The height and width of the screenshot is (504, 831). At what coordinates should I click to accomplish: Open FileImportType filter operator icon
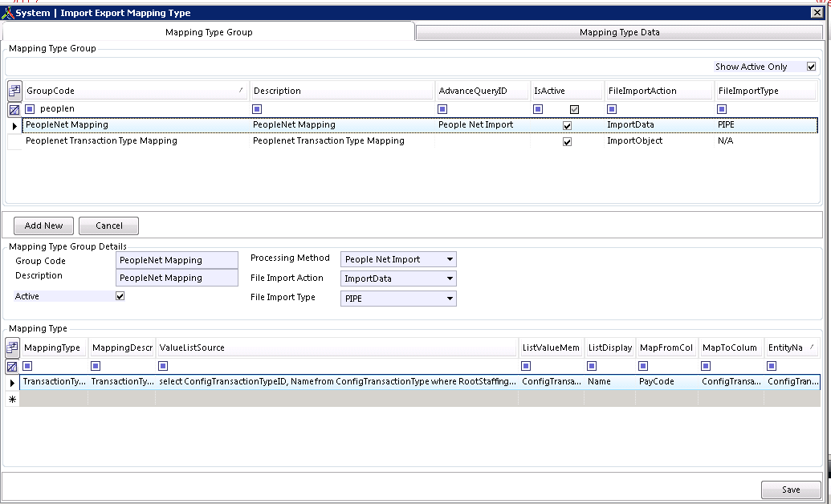pyautogui.click(x=722, y=109)
